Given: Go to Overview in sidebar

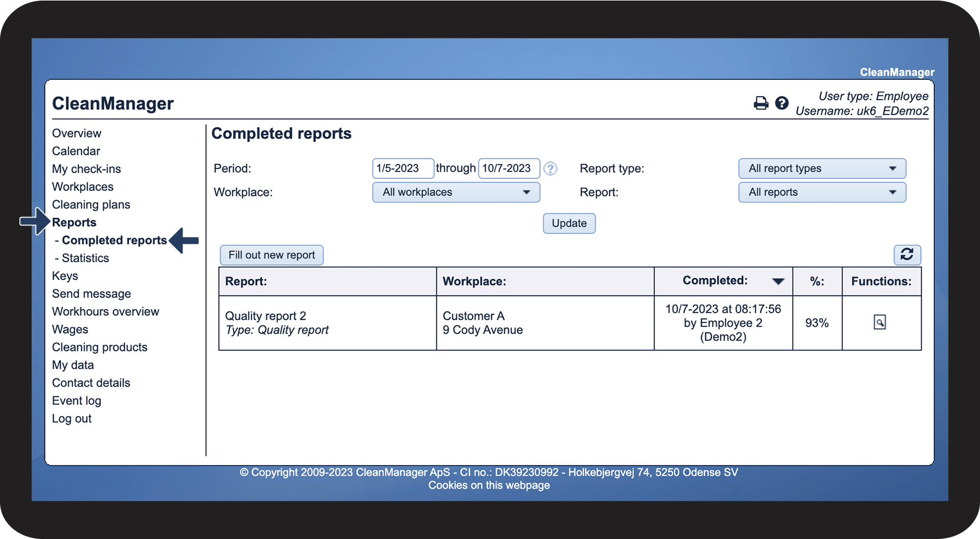Looking at the screenshot, I should 77,134.
